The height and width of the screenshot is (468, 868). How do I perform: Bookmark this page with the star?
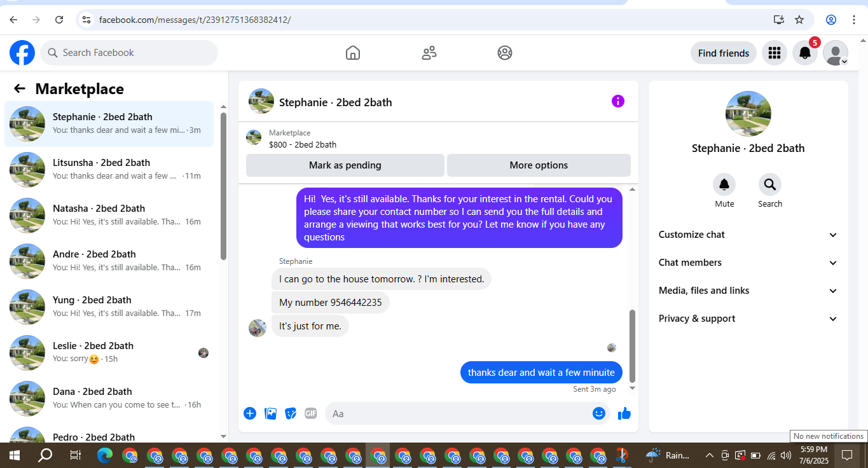799,20
